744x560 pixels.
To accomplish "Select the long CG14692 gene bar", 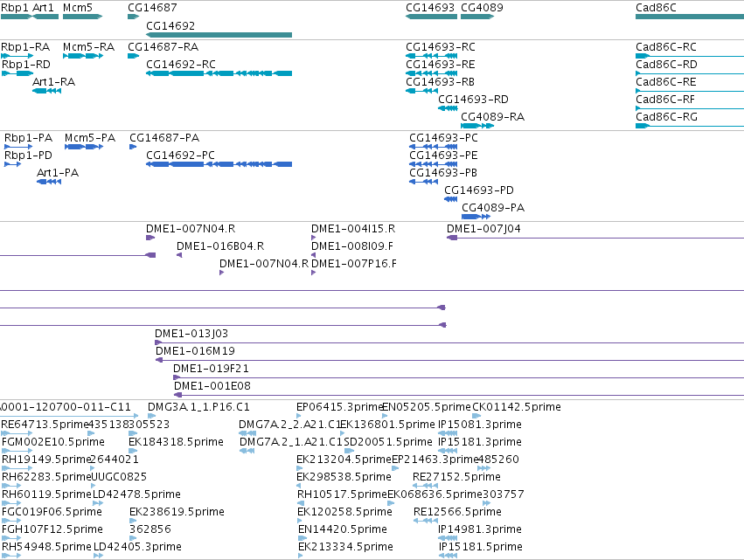I will pos(219,35).
